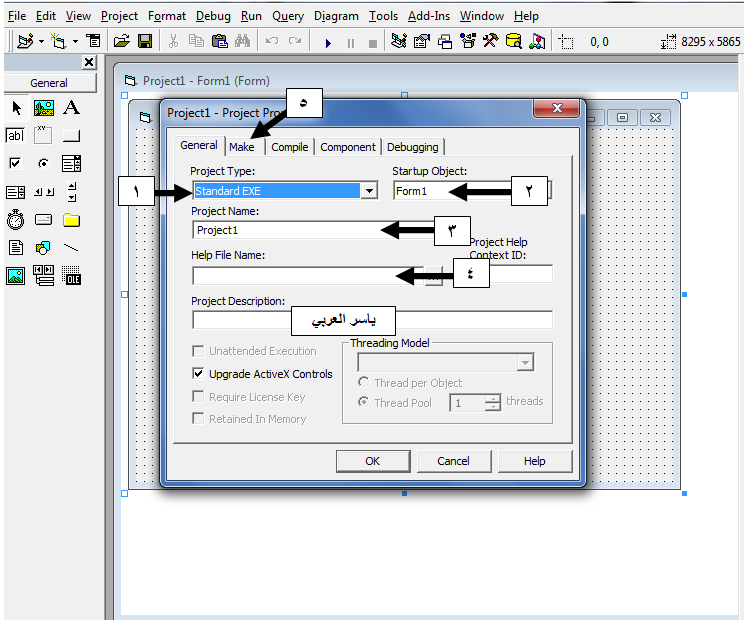This screenshot has width=746, height=620.
Task: Click the Paste toolbar icon
Action: coord(219,41)
